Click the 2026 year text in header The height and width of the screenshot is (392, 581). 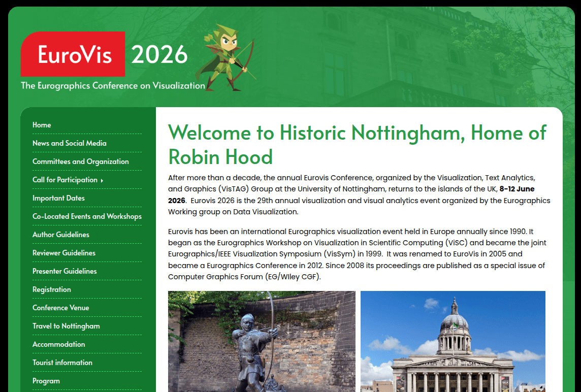(x=159, y=54)
